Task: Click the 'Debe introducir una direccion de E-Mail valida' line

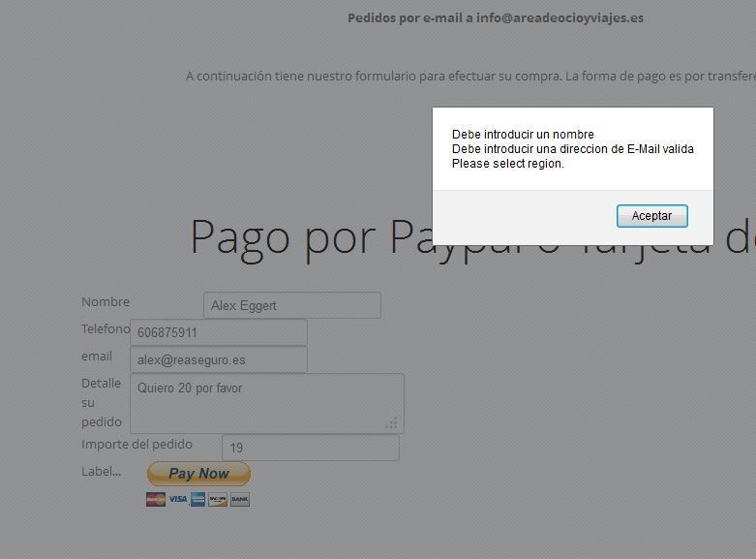Action: [573, 148]
